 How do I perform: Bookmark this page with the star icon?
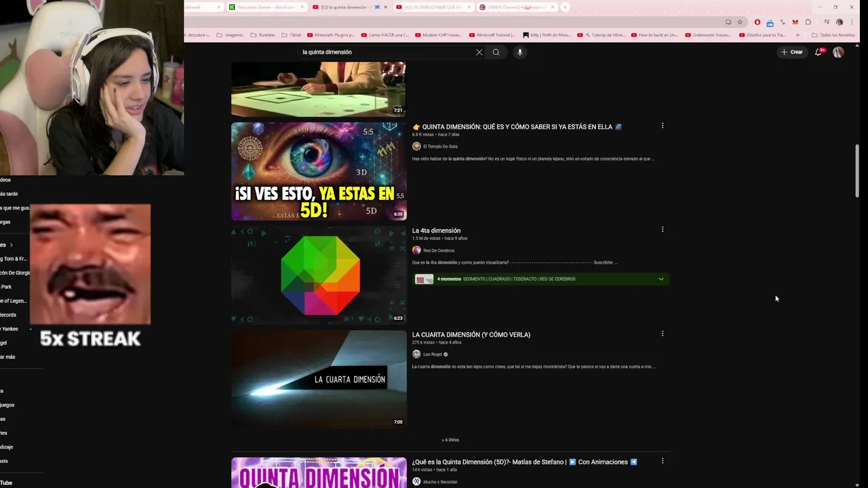[x=740, y=22]
